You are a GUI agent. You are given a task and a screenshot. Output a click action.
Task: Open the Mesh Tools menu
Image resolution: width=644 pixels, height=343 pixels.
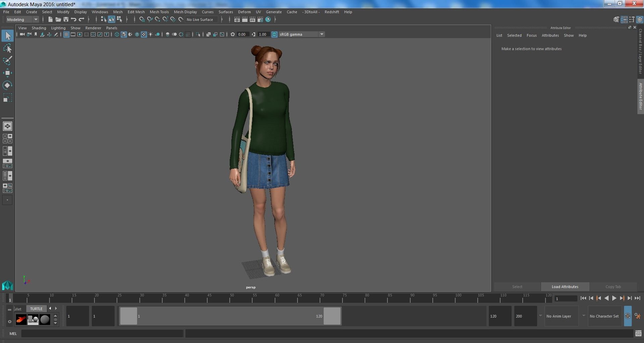pos(159,12)
